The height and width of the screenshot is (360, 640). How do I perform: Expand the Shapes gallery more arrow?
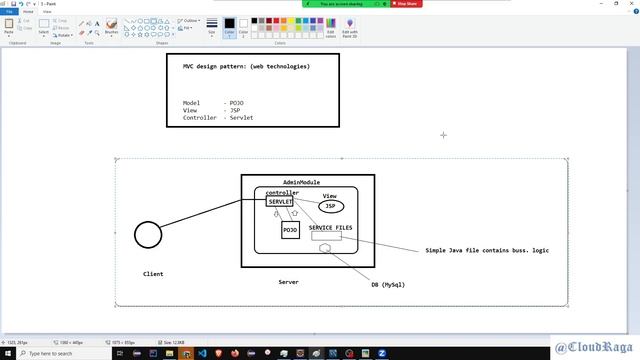click(173, 35)
